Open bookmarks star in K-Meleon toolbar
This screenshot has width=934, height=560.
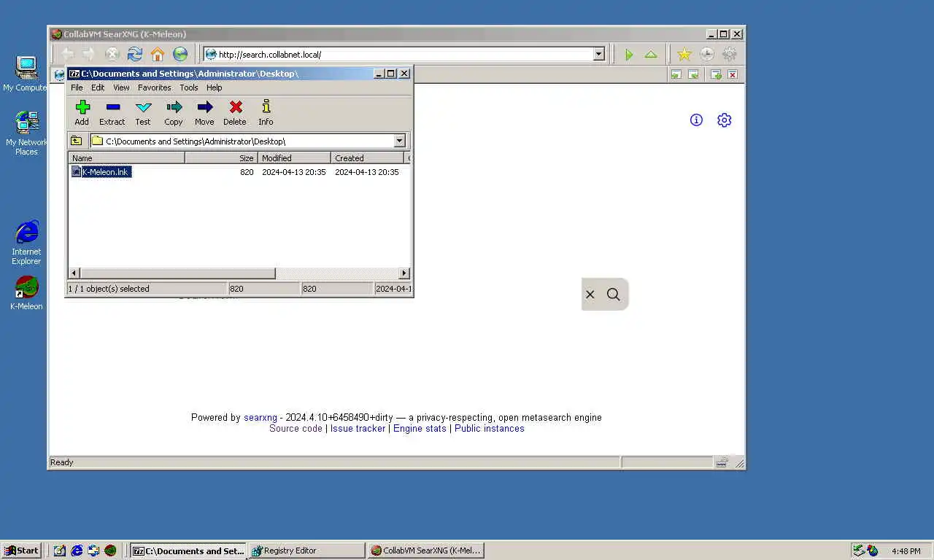coord(684,54)
